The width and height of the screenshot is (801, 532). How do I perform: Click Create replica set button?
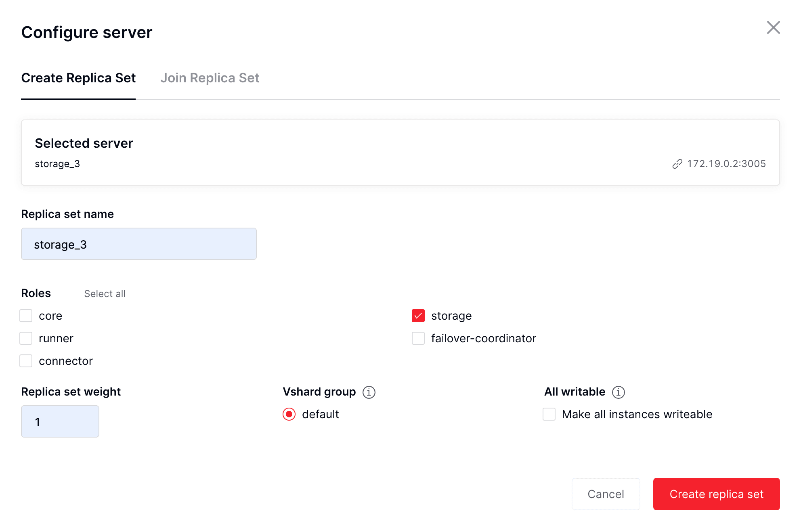pos(716,494)
